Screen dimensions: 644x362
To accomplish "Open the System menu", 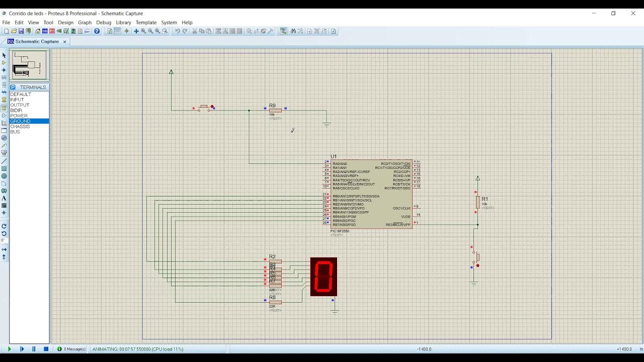I will (x=169, y=23).
